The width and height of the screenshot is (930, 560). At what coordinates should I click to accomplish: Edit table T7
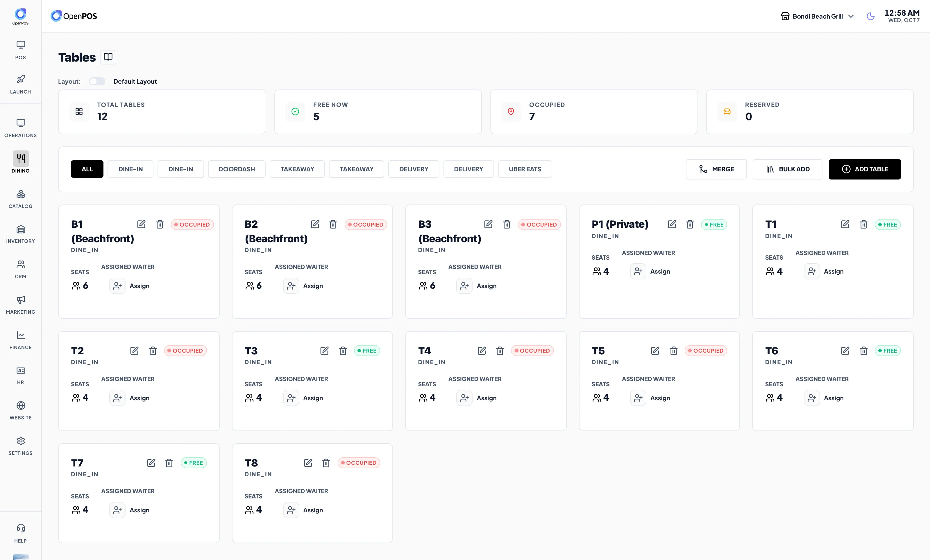151,462
